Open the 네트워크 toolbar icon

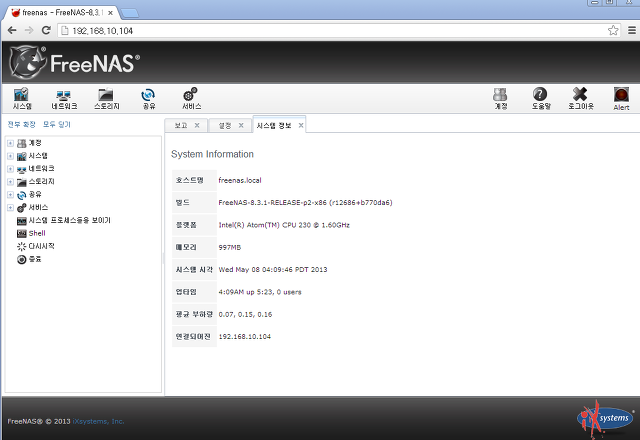64,99
